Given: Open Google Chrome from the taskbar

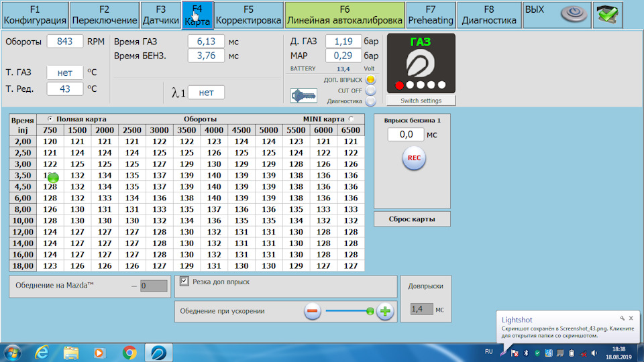Looking at the screenshot, I should click(130, 352).
